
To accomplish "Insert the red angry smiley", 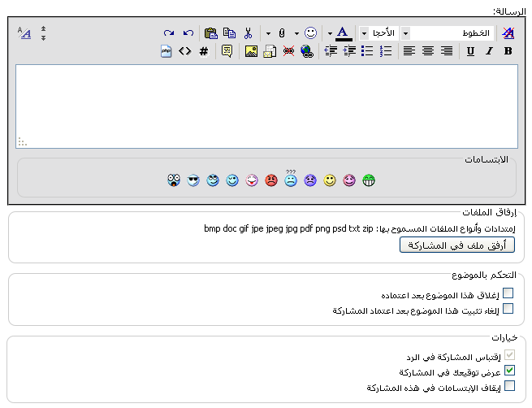I will (x=271, y=180).
